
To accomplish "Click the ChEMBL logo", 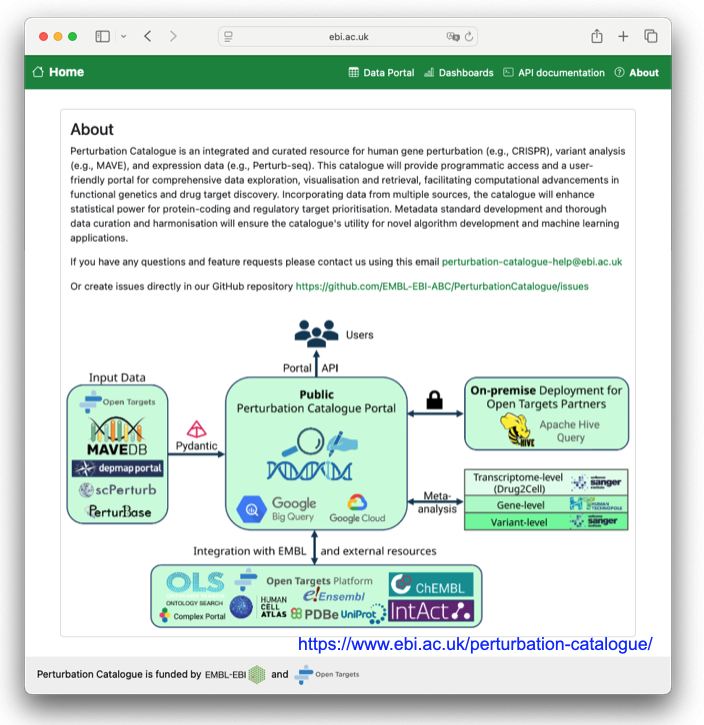I will tap(431, 585).
